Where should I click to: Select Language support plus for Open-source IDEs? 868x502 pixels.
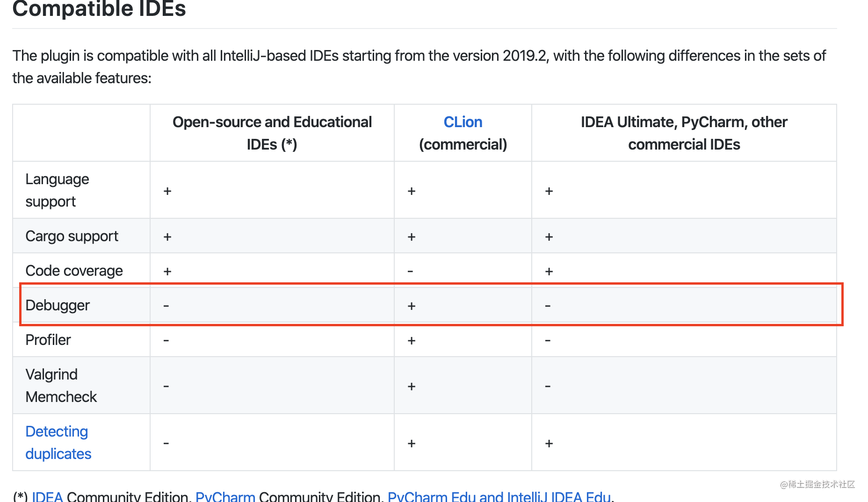point(167,191)
